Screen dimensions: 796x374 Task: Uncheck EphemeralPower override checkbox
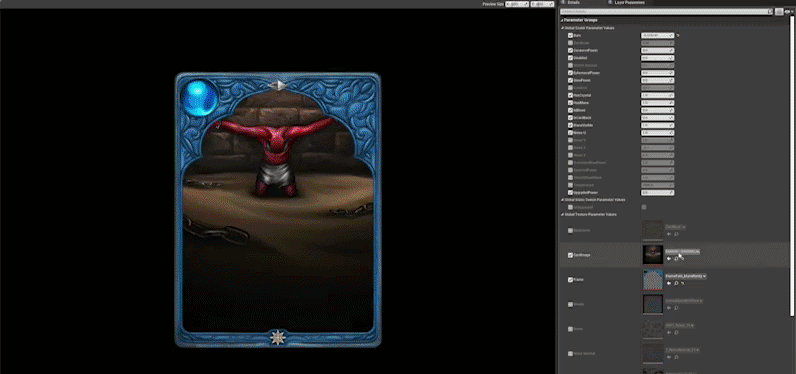point(571,73)
